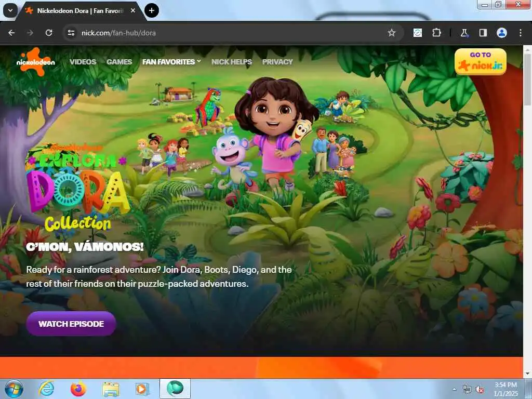Click the blue extension icon beside bookmark star
The width and height of the screenshot is (532, 399).
(x=418, y=33)
